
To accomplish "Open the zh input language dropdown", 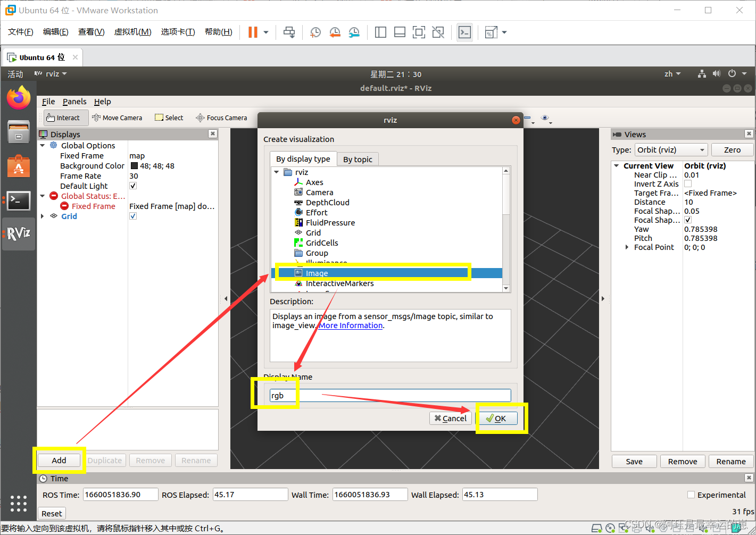I will (x=672, y=74).
